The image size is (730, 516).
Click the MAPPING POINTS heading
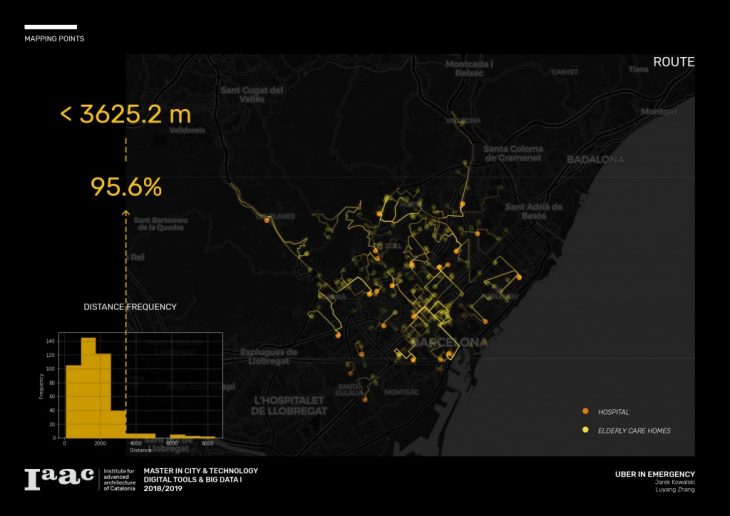tap(54, 39)
